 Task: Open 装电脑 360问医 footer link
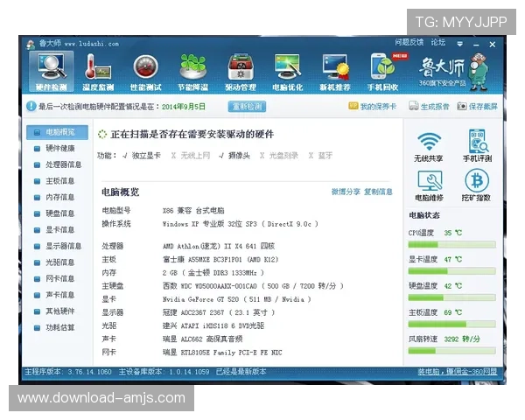click(x=457, y=372)
